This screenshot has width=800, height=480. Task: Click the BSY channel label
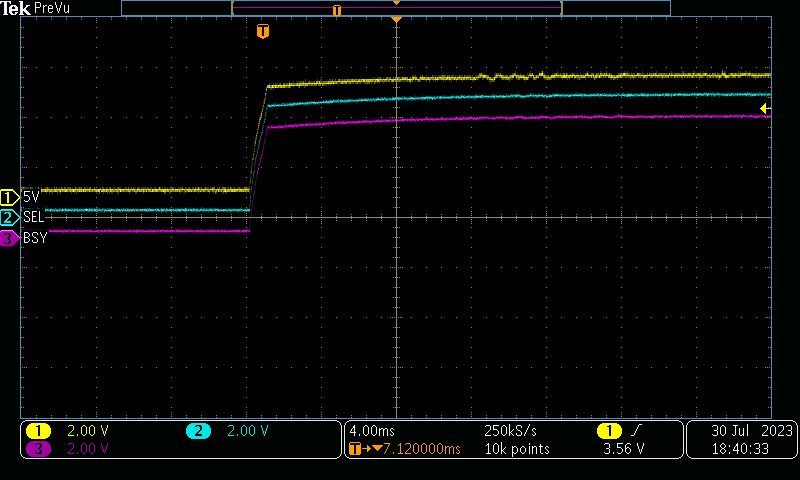point(35,238)
